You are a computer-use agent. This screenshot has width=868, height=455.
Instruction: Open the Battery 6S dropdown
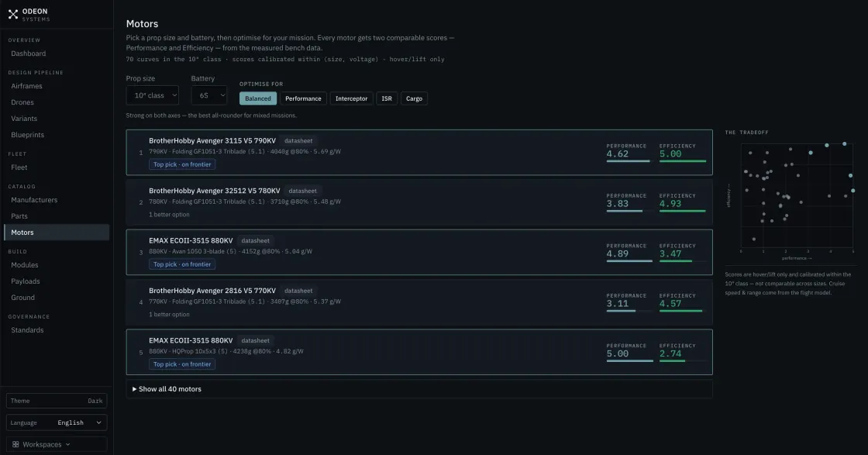pyautogui.click(x=209, y=95)
